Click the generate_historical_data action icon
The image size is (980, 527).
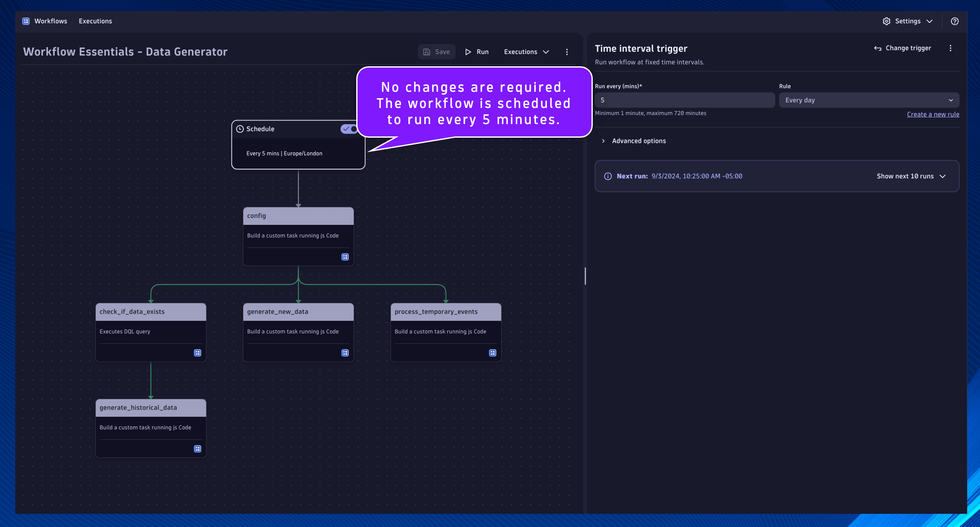click(x=197, y=449)
